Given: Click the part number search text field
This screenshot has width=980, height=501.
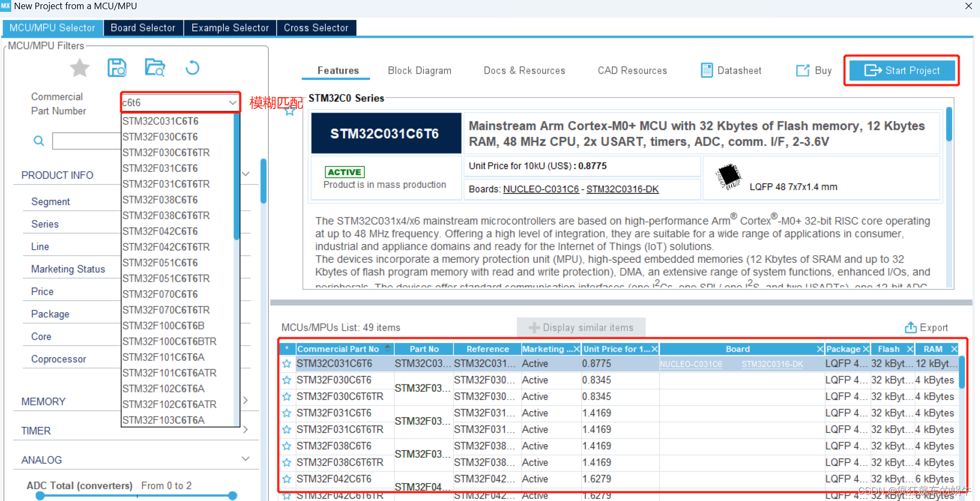Looking at the screenshot, I should click(87, 141).
